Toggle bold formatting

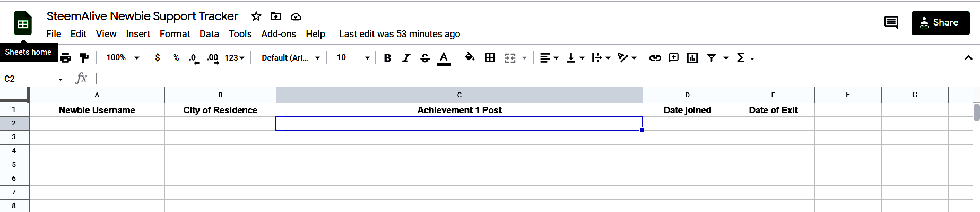(x=387, y=57)
